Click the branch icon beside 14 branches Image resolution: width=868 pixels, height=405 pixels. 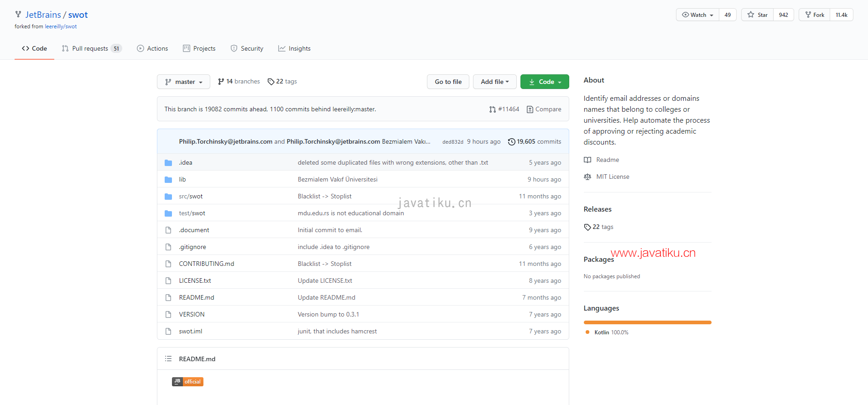(x=221, y=82)
